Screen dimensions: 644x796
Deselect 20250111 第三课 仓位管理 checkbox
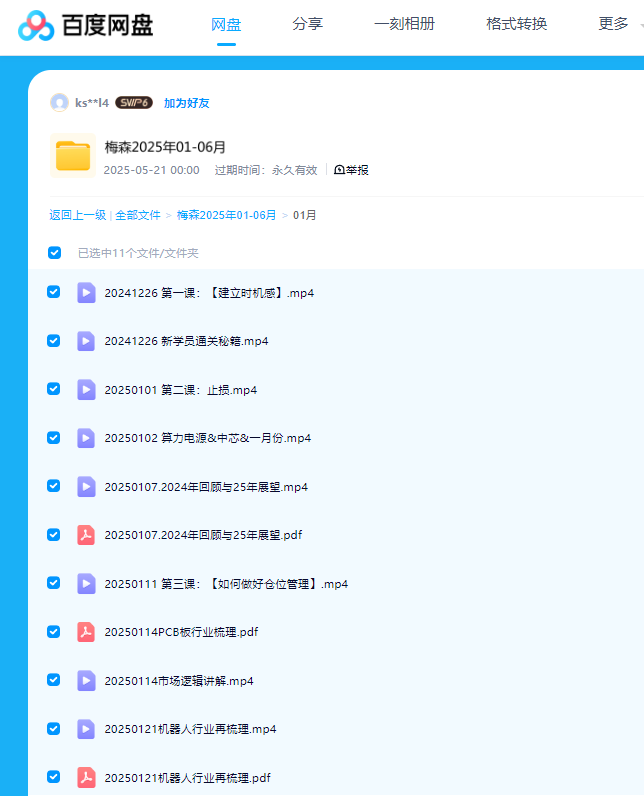54,582
